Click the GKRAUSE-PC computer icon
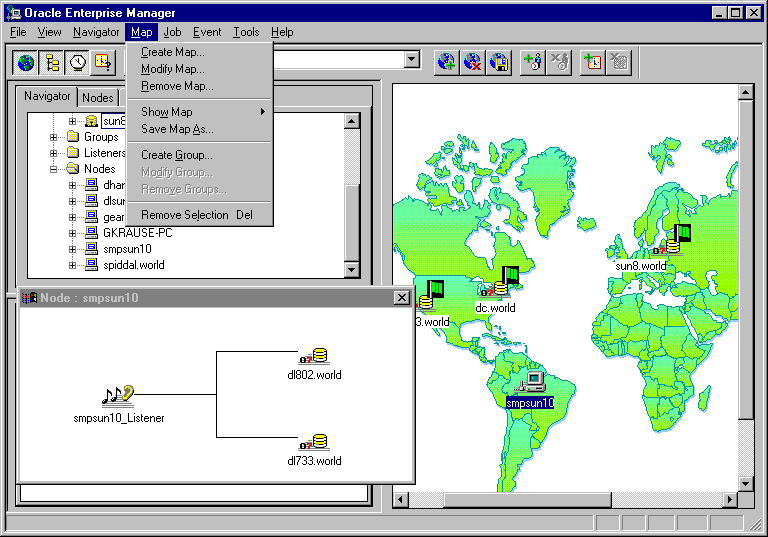 pos(91,232)
